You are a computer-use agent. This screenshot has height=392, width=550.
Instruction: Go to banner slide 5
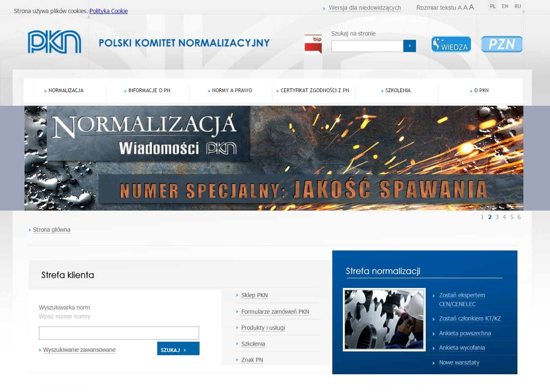tap(512, 217)
